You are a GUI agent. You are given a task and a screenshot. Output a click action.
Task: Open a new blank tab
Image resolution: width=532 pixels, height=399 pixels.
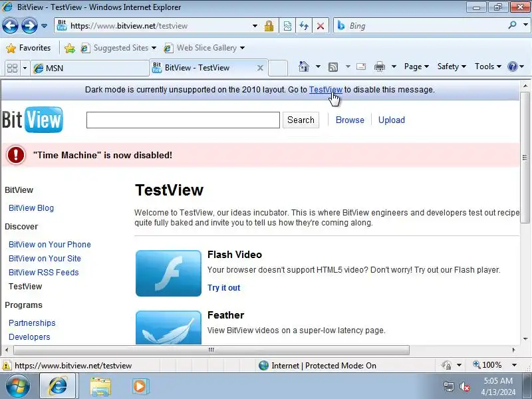(278, 68)
